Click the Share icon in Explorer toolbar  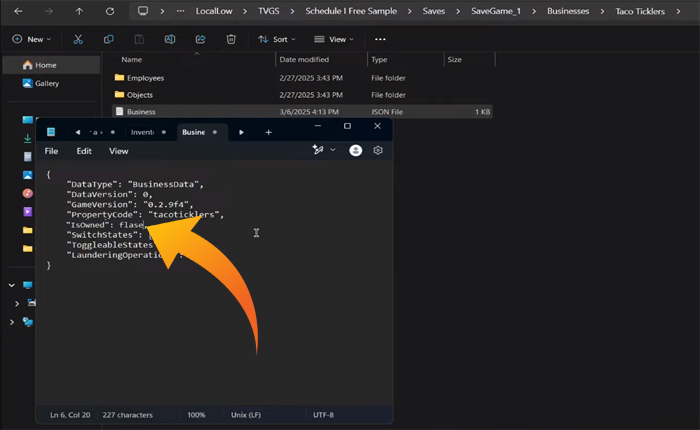[200, 39]
